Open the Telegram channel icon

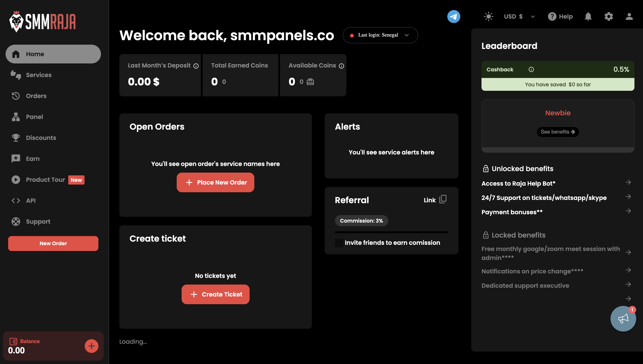(x=453, y=16)
